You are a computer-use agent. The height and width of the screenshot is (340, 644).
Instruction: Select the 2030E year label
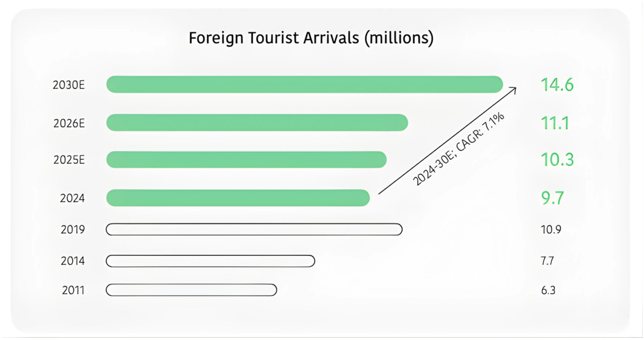coord(69,85)
